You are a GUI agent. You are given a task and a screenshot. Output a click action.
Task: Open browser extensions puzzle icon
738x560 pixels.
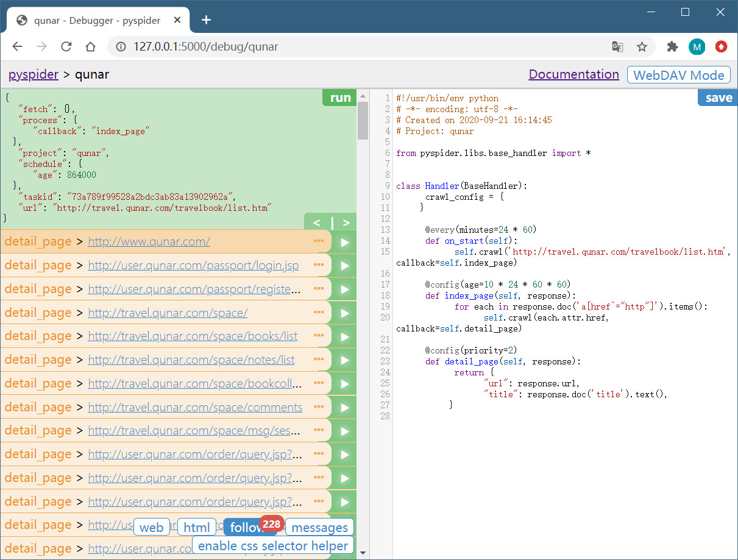pyautogui.click(x=672, y=47)
